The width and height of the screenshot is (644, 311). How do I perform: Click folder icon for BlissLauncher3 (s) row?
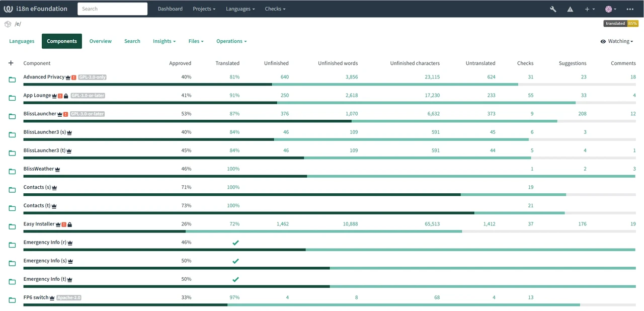(12, 135)
